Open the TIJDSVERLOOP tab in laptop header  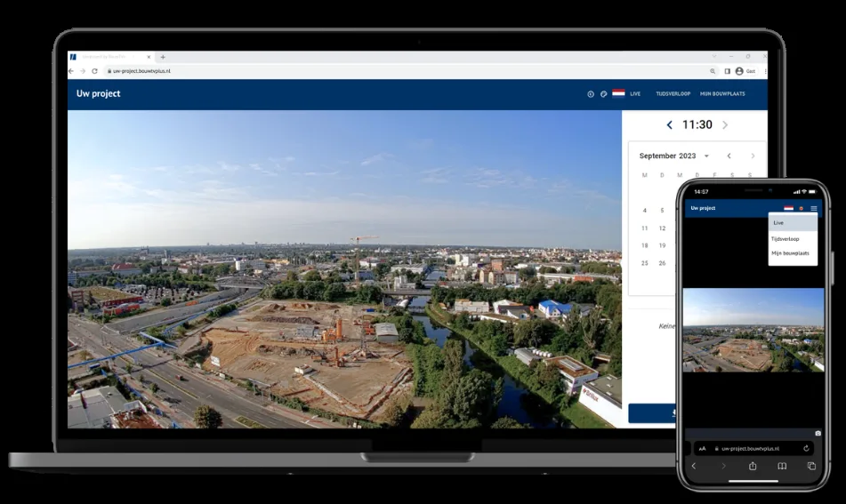(x=673, y=94)
